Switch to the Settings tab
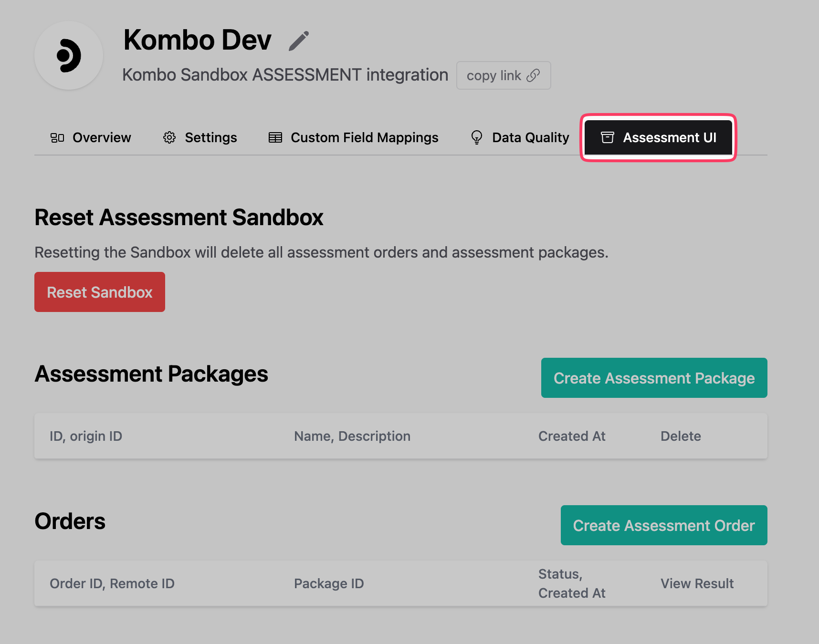Screen dimensions: 819x644 tap(199, 137)
